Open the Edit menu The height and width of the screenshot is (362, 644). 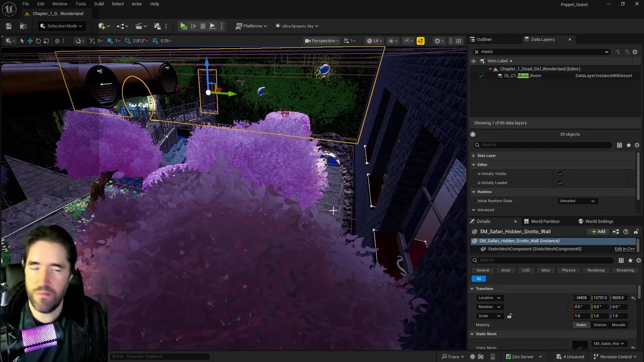click(41, 4)
